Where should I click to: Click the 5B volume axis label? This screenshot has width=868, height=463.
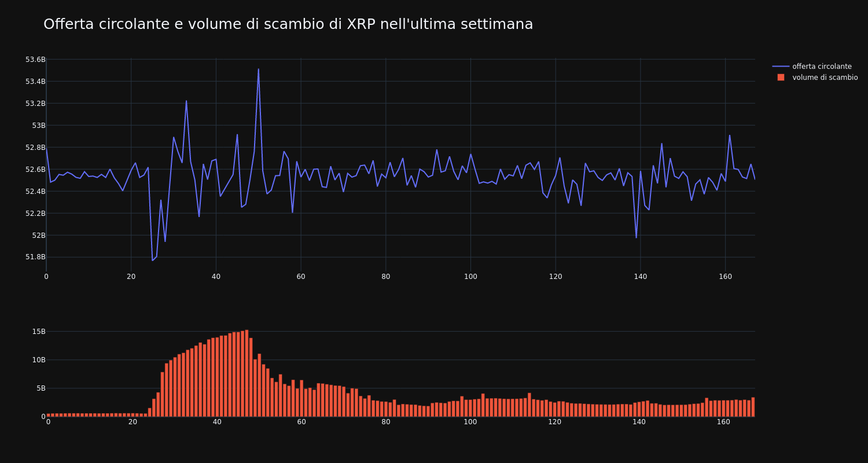pyautogui.click(x=41, y=388)
